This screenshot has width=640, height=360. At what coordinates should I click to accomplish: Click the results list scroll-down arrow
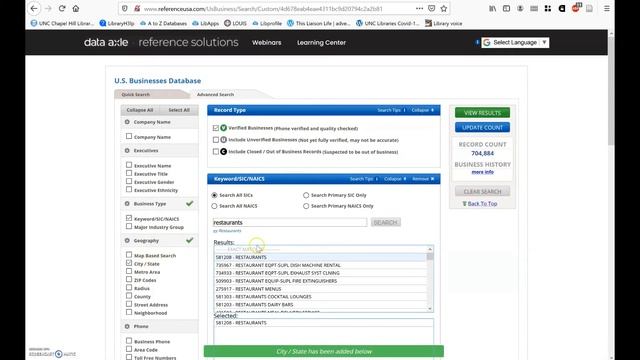[429, 309]
